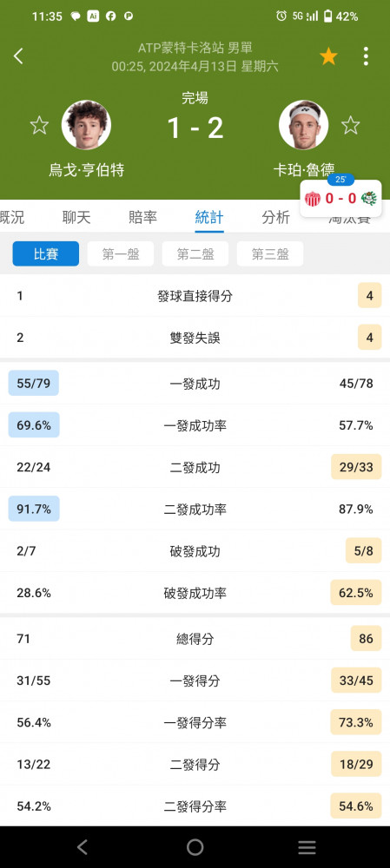
Task: Open 烏戈·亨伯特 player photo
Action: [86, 125]
